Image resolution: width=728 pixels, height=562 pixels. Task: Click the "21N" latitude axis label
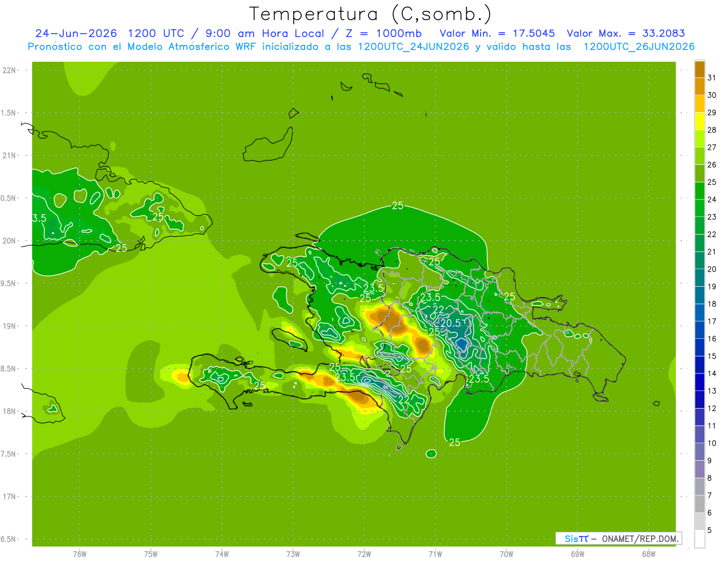point(10,155)
